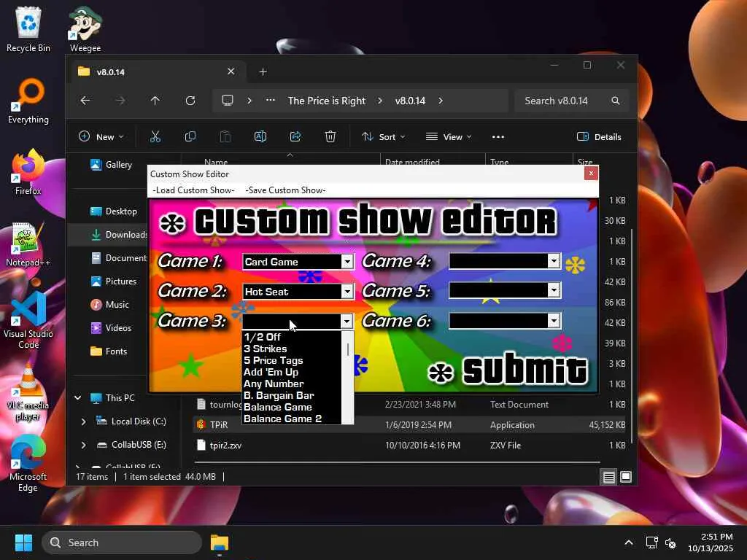Choose 1/2 Off from the game list

pos(292,337)
